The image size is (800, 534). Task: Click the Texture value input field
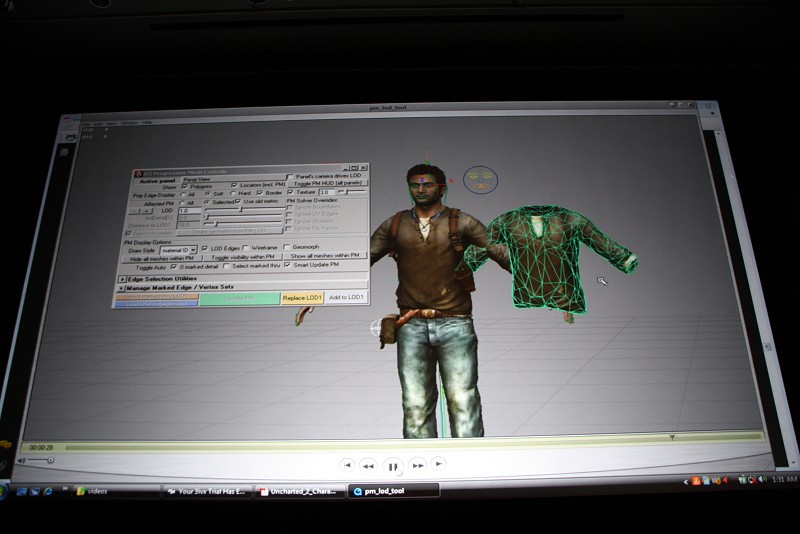point(326,192)
